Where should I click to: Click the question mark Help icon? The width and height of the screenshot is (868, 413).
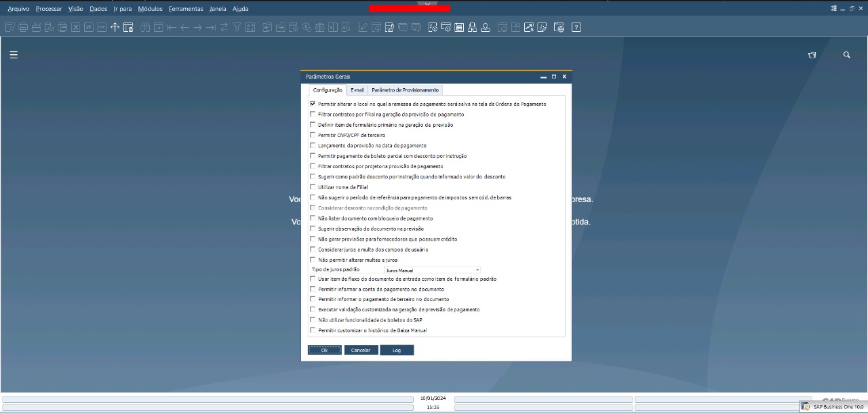pos(576,27)
